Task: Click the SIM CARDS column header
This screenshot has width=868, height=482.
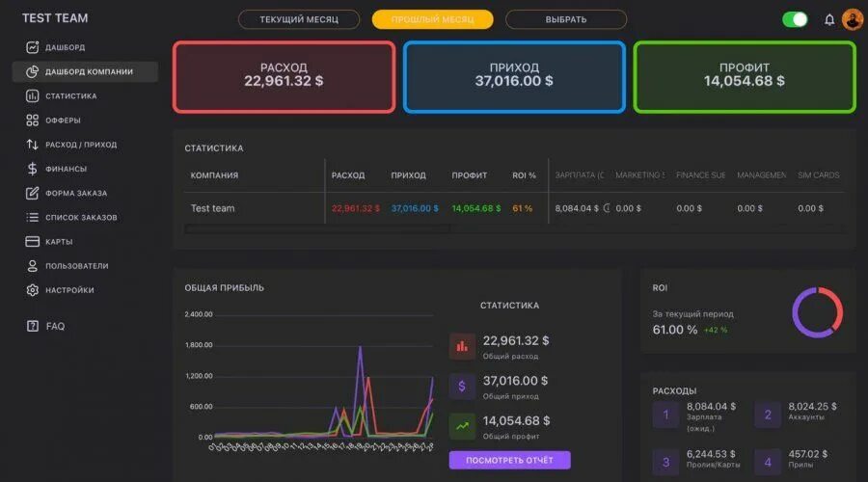Action: (819, 174)
